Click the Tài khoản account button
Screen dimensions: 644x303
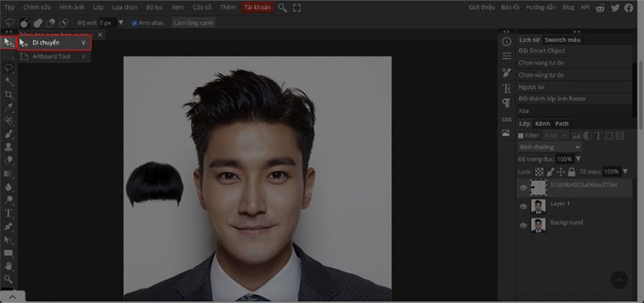(258, 8)
